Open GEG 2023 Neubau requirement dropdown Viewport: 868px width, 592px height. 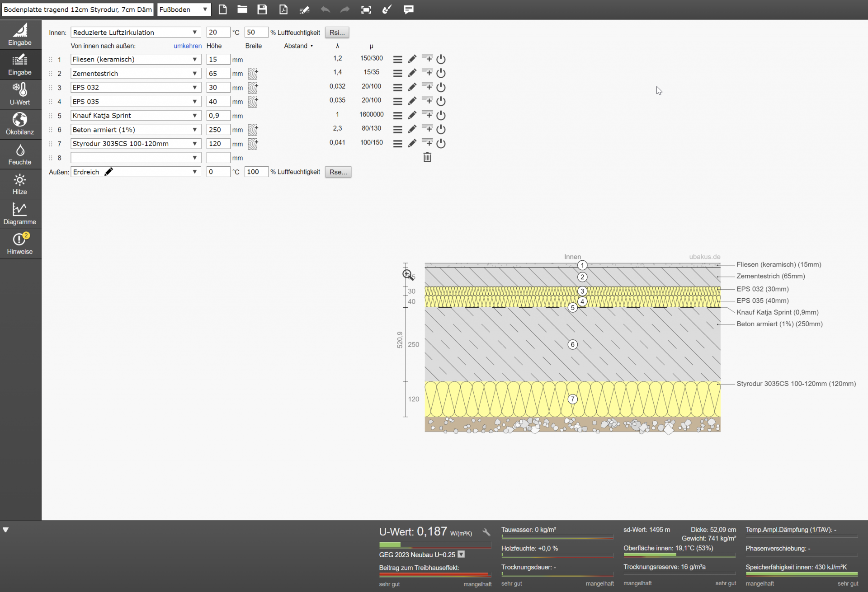pyautogui.click(x=461, y=554)
